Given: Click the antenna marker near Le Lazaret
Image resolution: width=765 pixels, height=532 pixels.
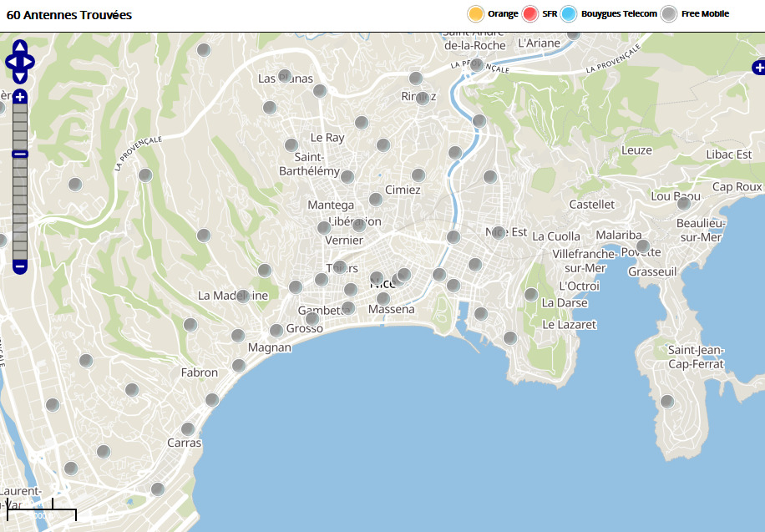Looking at the screenshot, I should click(509, 338).
